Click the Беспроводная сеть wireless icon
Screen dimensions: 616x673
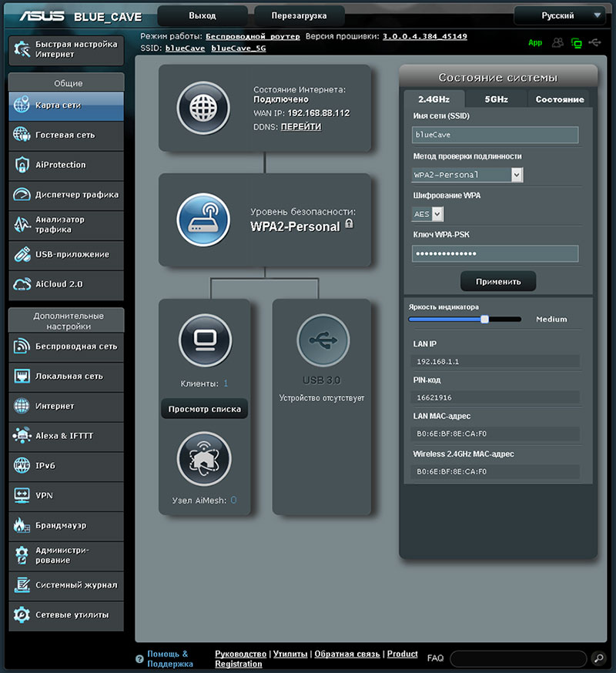click(22, 347)
